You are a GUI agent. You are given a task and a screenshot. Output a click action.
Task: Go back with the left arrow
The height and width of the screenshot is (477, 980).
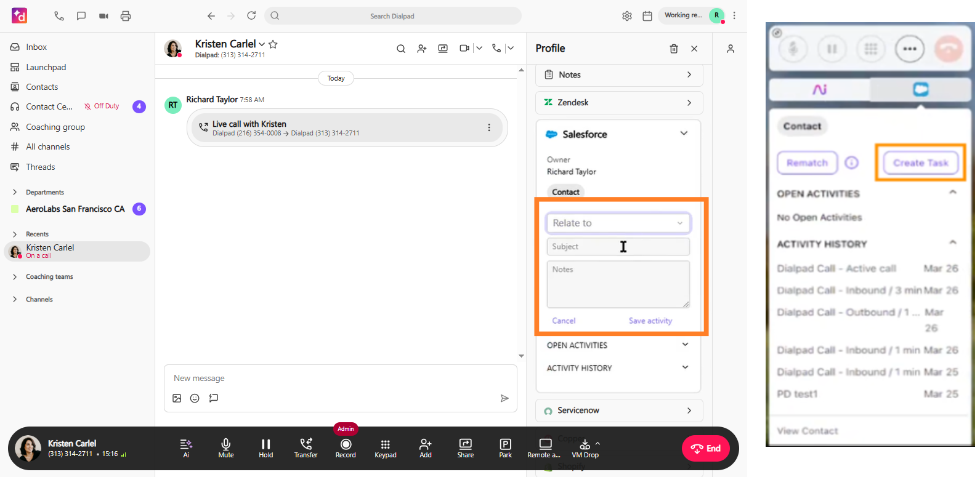211,16
